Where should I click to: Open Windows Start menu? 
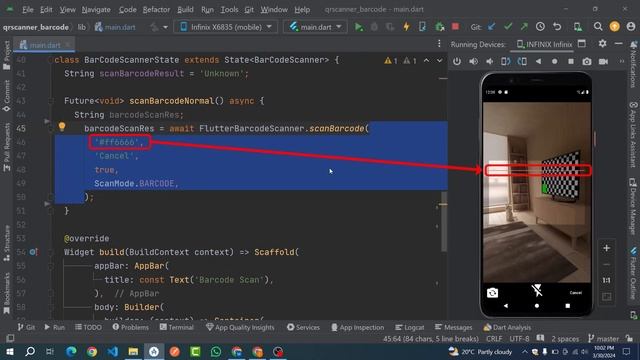point(10,351)
